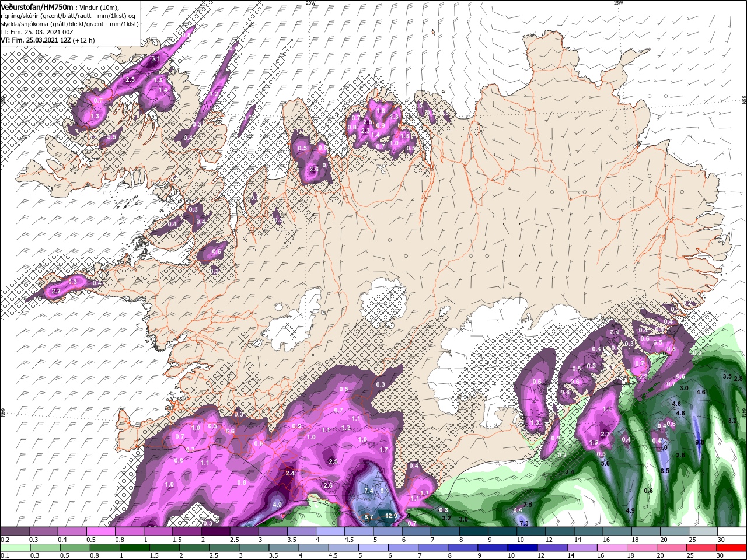Click the 4.0 value in southwest snow area
Screen dimensions: 747x560
(277, 504)
